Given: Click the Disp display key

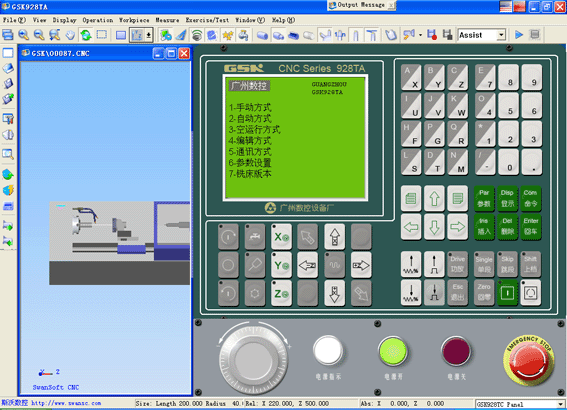Looking at the screenshot, I should coord(507,198).
